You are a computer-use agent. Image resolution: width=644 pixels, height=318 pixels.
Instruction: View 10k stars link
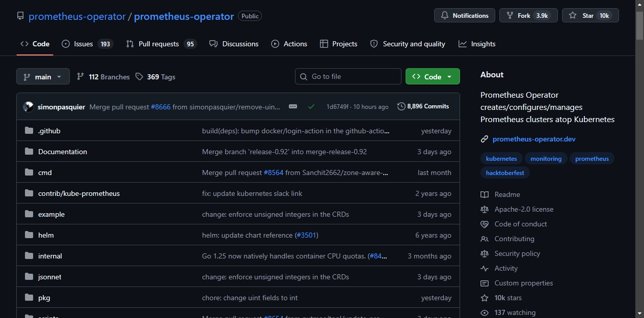pyautogui.click(x=501, y=298)
